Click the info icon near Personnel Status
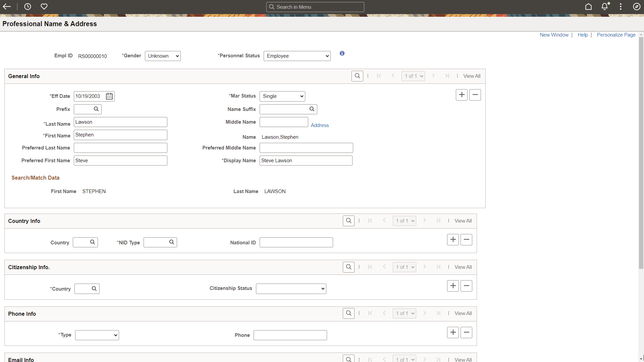This screenshot has width=644, height=362. 342,53
